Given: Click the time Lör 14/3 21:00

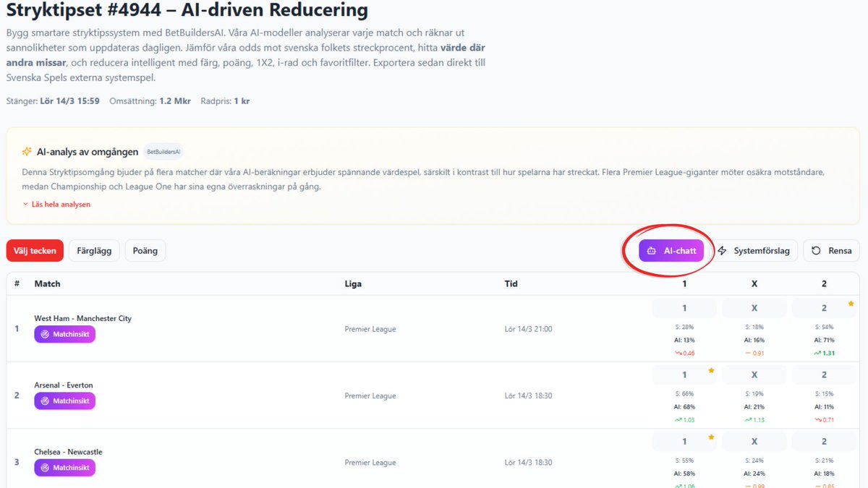Looking at the screenshot, I should [528, 329].
